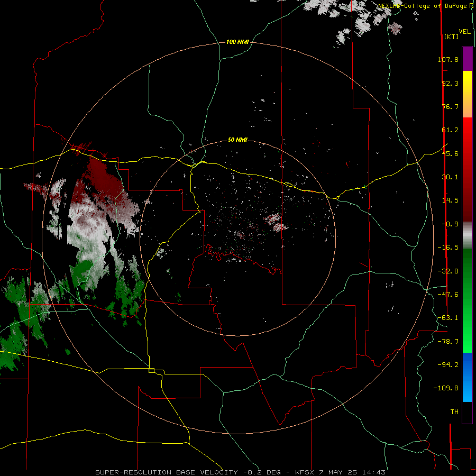This screenshot has width=476, height=476.
Task: Click the -16.5 legend value
Action: [x=448, y=248]
